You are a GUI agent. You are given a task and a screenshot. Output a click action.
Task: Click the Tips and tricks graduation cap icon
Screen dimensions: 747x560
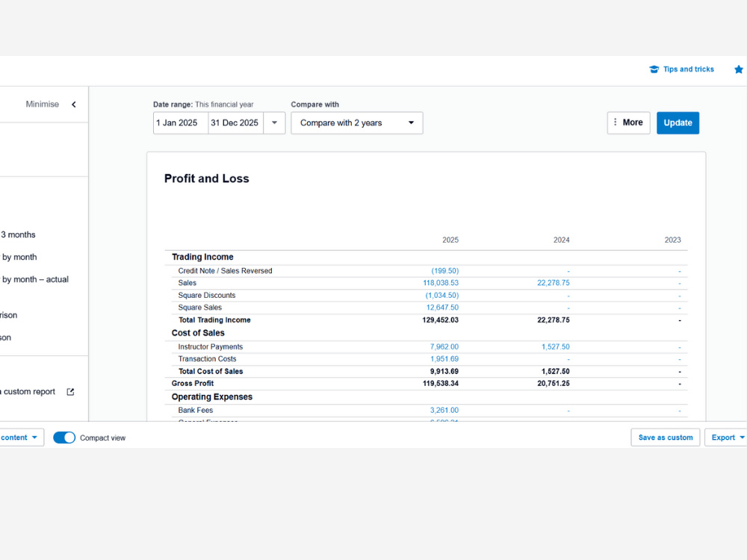pyautogui.click(x=654, y=69)
